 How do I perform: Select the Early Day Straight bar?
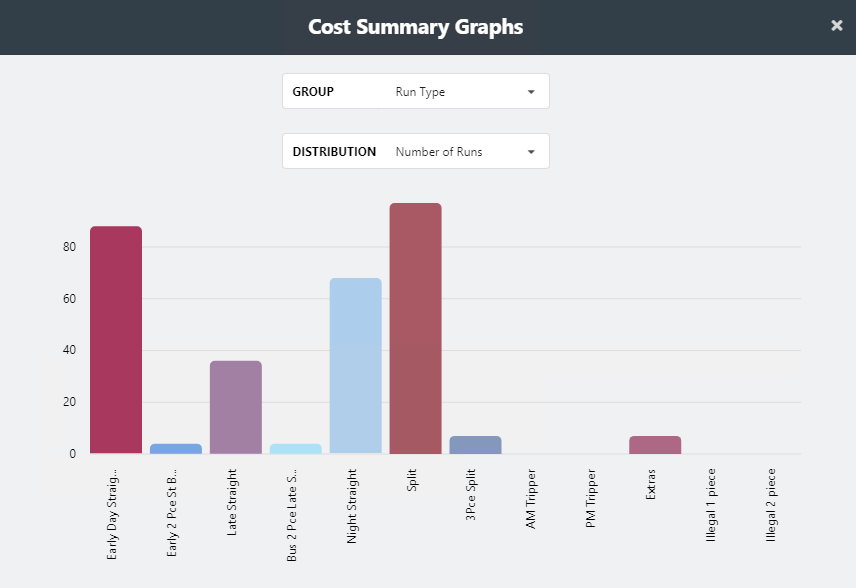click(x=115, y=340)
